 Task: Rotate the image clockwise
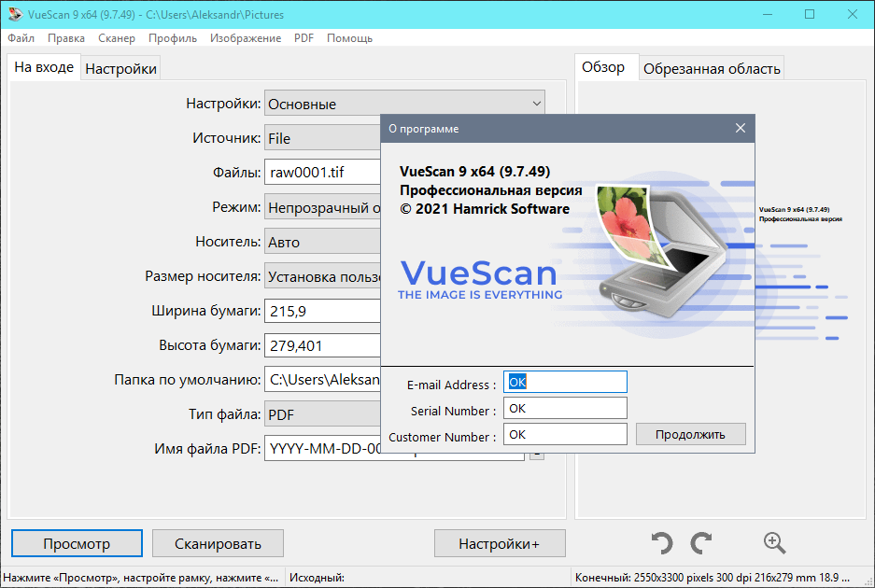[701, 543]
